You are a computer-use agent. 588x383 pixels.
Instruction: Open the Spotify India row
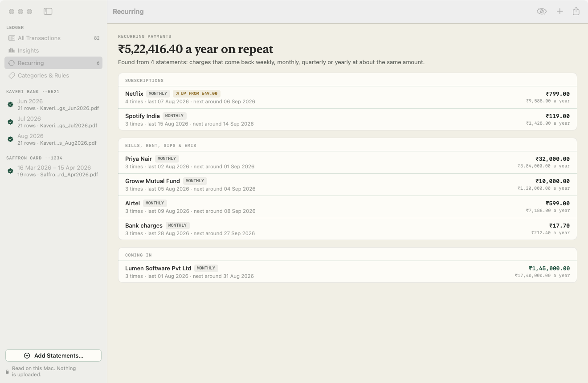click(347, 119)
